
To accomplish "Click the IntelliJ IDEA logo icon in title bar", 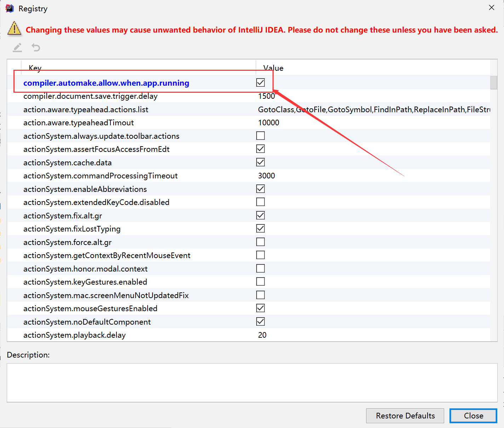I will (x=10, y=8).
